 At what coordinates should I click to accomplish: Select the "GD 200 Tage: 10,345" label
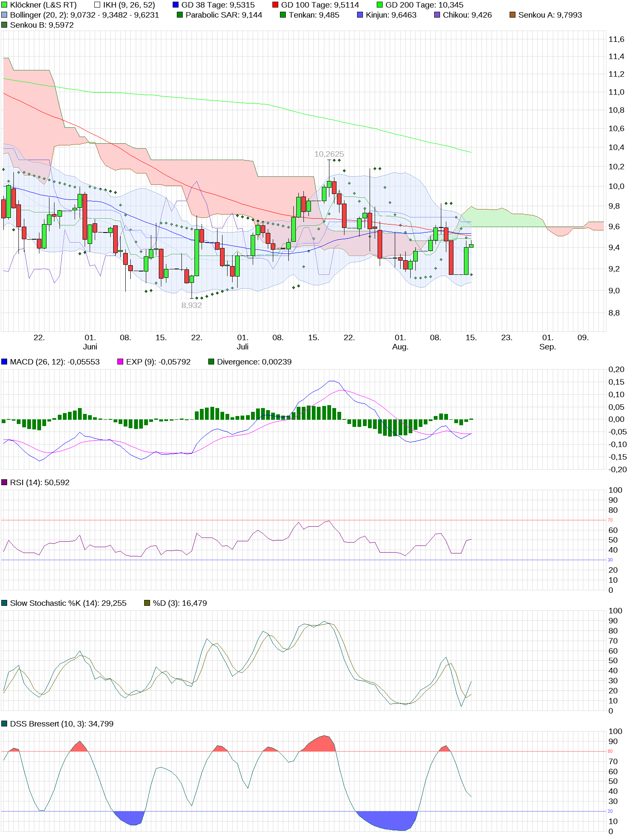[x=425, y=5]
